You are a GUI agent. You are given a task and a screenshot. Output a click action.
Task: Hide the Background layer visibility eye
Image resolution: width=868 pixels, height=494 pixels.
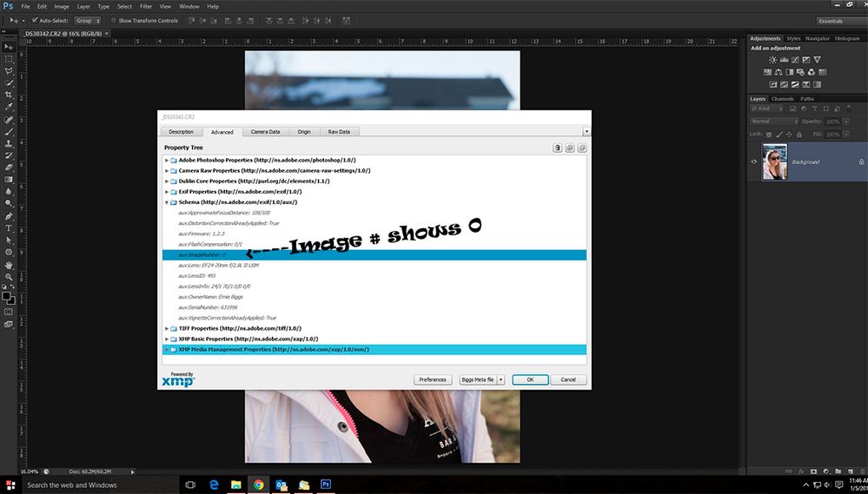(x=754, y=161)
